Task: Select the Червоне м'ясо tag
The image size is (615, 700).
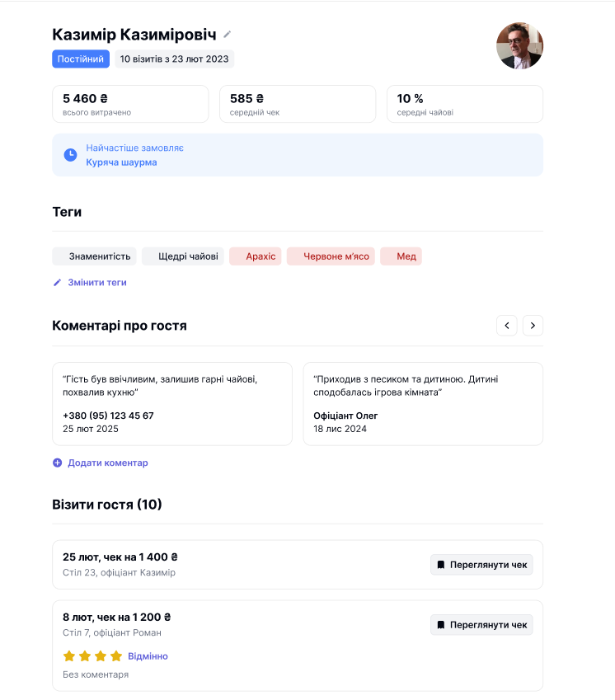Action: (x=331, y=256)
